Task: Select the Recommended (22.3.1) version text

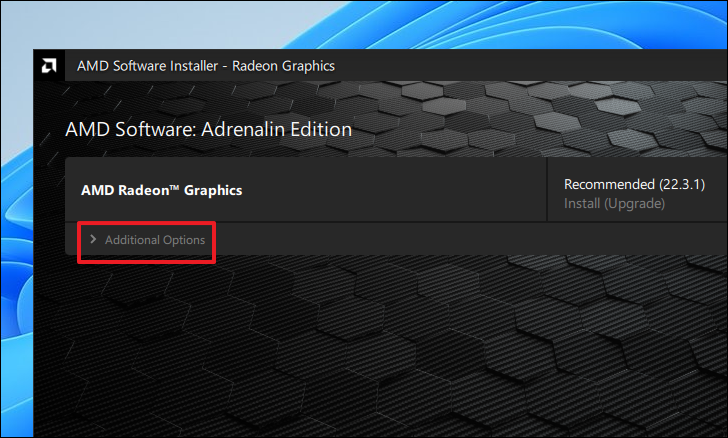Action: pyautogui.click(x=634, y=184)
